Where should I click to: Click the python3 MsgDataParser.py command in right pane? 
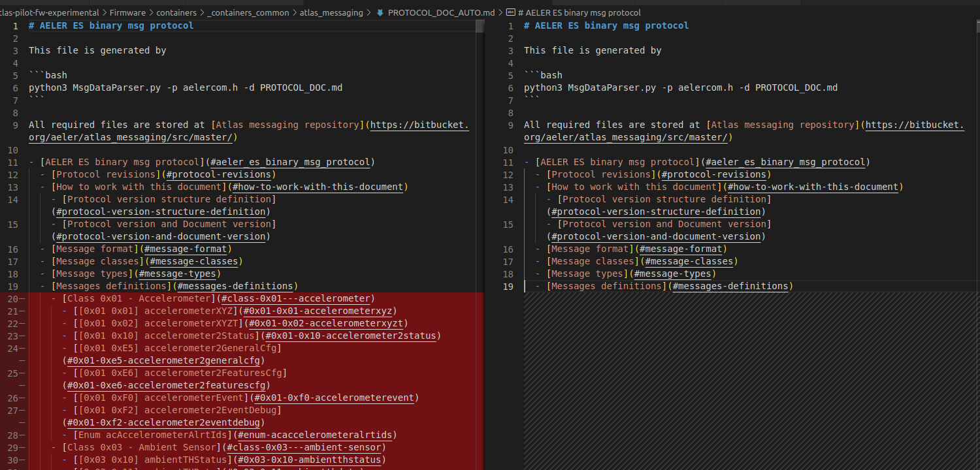(x=681, y=87)
